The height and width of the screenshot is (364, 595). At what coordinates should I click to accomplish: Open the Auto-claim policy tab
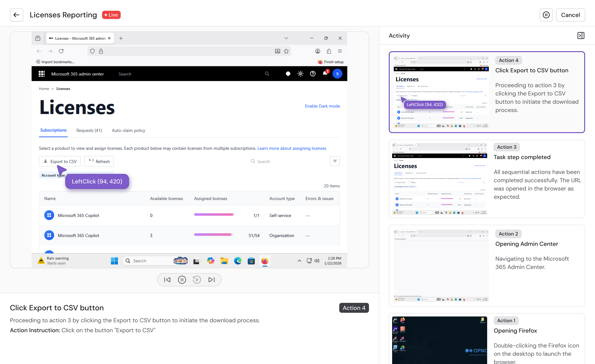128,130
